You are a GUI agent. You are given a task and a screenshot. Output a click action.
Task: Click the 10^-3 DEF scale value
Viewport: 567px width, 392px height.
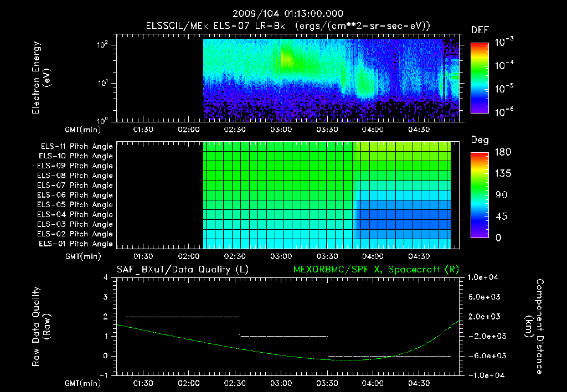point(504,42)
